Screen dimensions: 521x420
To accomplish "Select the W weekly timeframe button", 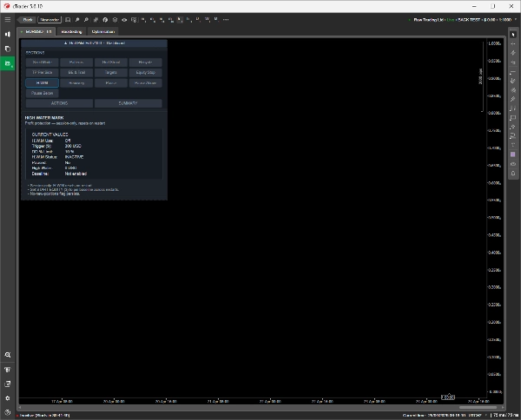I will 207,20.
